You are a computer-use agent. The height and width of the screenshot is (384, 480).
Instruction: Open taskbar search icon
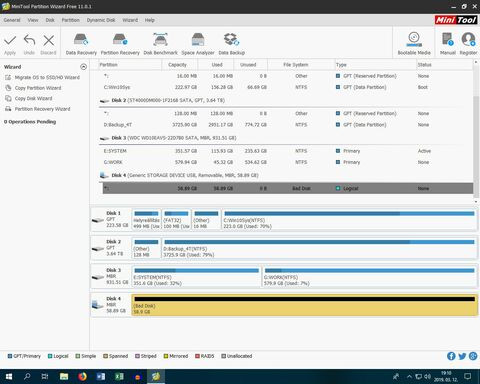pyautogui.click(x=27, y=377)
